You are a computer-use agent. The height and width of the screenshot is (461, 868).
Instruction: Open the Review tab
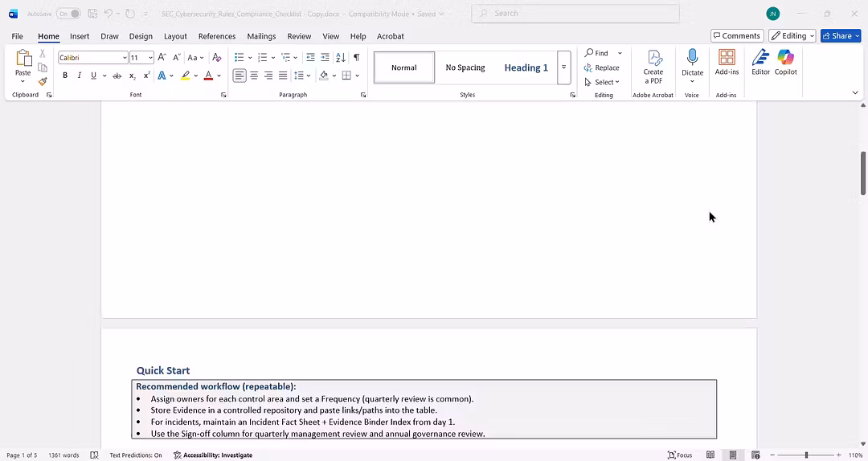tap(299, 36)
